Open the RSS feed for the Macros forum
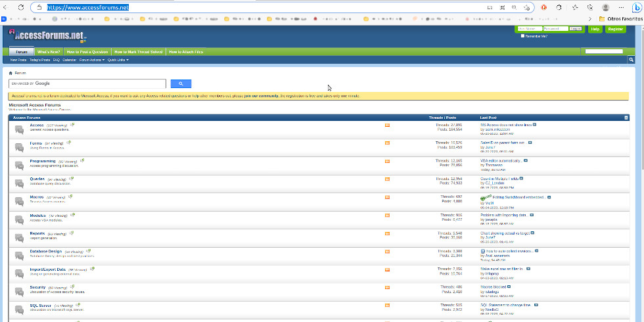The height and width of the screenshot is (322, 644). click(387, 197)
